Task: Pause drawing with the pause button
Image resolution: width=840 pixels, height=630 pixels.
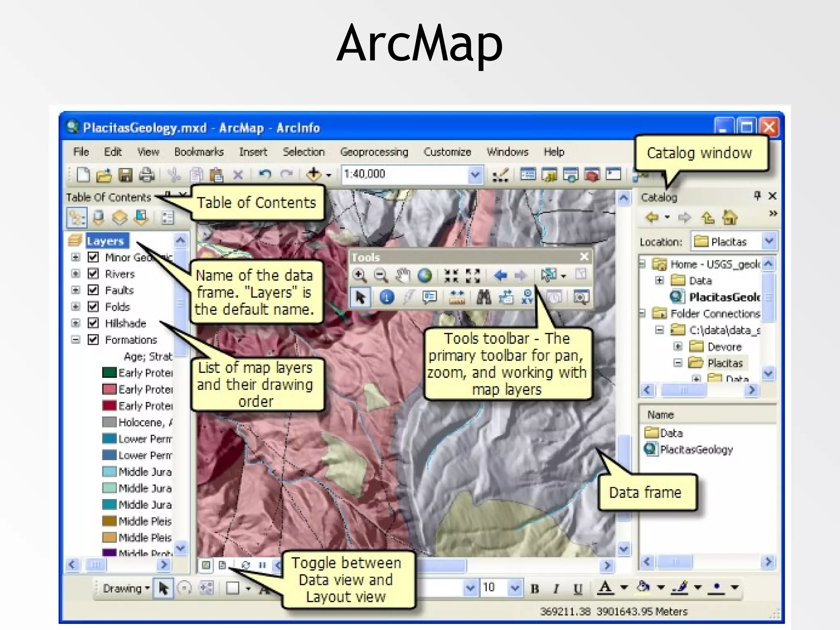Action: [x=262, y=565]
